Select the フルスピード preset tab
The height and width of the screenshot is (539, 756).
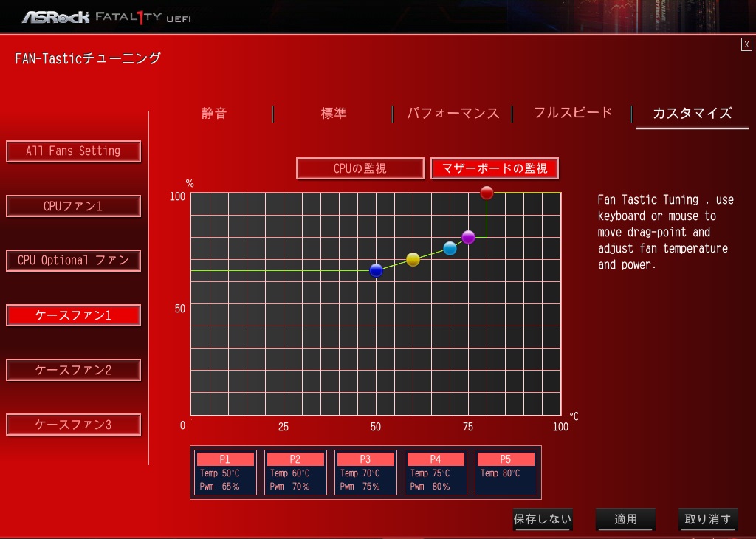click(x=573, y=113)
